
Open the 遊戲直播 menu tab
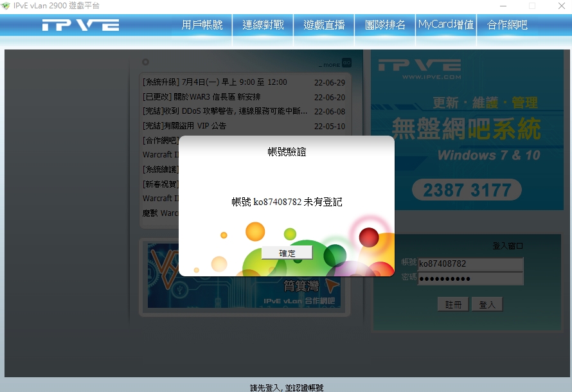point(324,25)
